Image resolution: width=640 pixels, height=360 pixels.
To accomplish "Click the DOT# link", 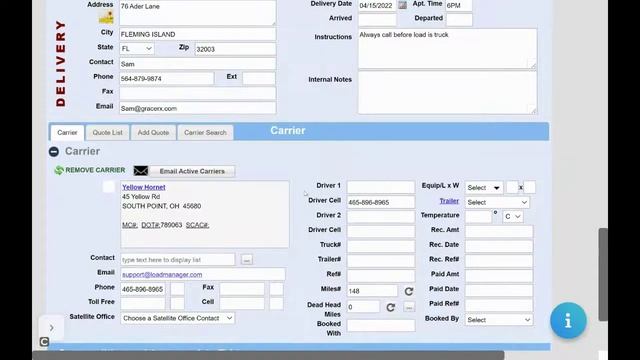I will [x=151, y=225].
